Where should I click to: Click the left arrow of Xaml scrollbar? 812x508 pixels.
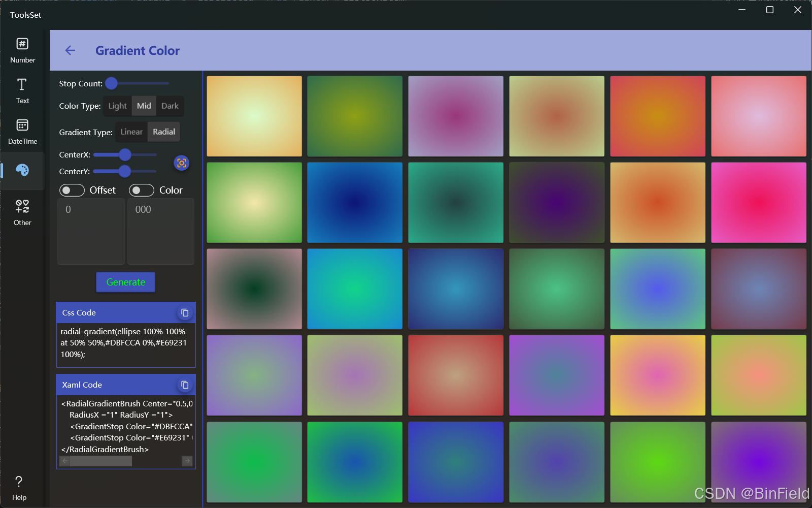pyautogui.click(x=65, y=461)
